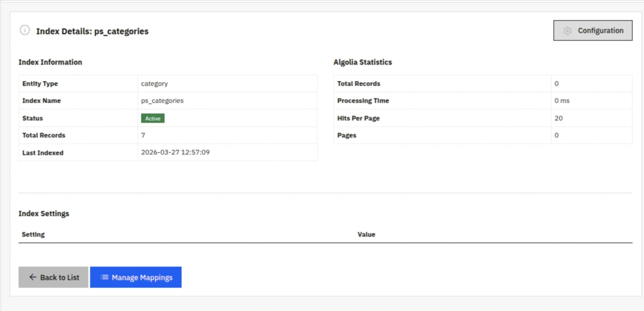Image resolution: width=644 pixels, height=311 pixels.
Task: Click the Processing Time value 0 ms
Action: coord(562,101)
